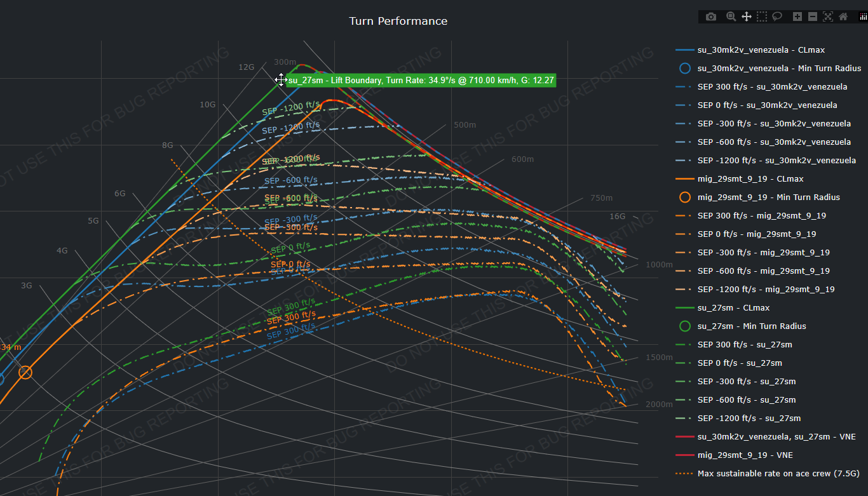Screen dimensions: 868x496
Task: Click the Zoom In plus icon
Action: [797, 17]
